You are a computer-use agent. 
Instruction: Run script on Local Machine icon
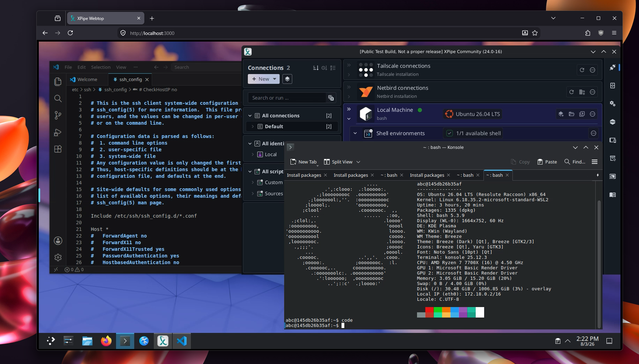[x=582, y=114]
